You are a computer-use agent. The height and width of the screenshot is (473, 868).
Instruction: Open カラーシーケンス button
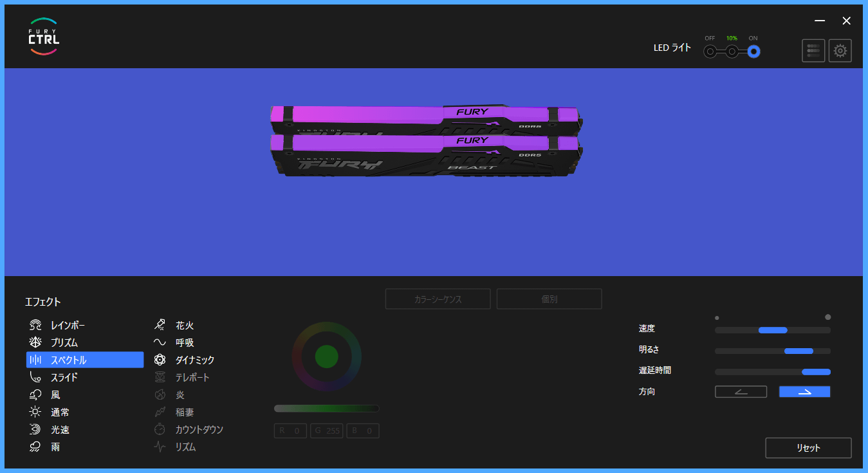(x=438, y=299)
